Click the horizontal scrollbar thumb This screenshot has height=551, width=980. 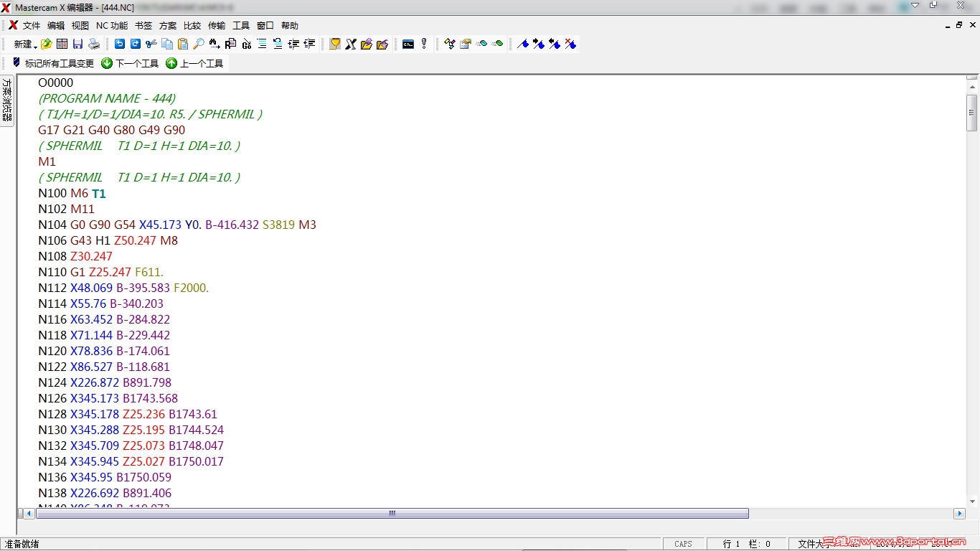[392, 514]
